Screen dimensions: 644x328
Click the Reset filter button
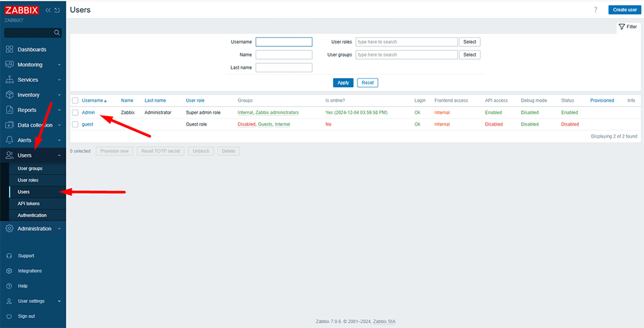pyautogui.click(x=368, y=82)
